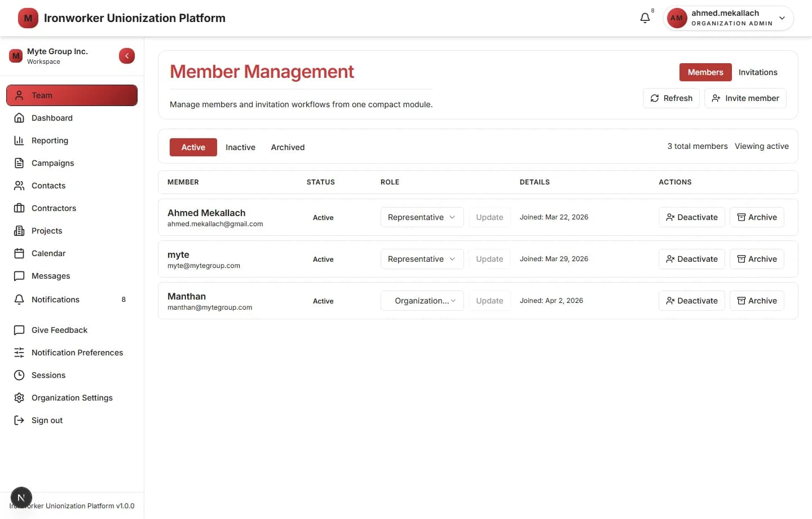This screenshot has height=519, width=812.
Task: Click the Dashboard home icon
Action: 19,118
